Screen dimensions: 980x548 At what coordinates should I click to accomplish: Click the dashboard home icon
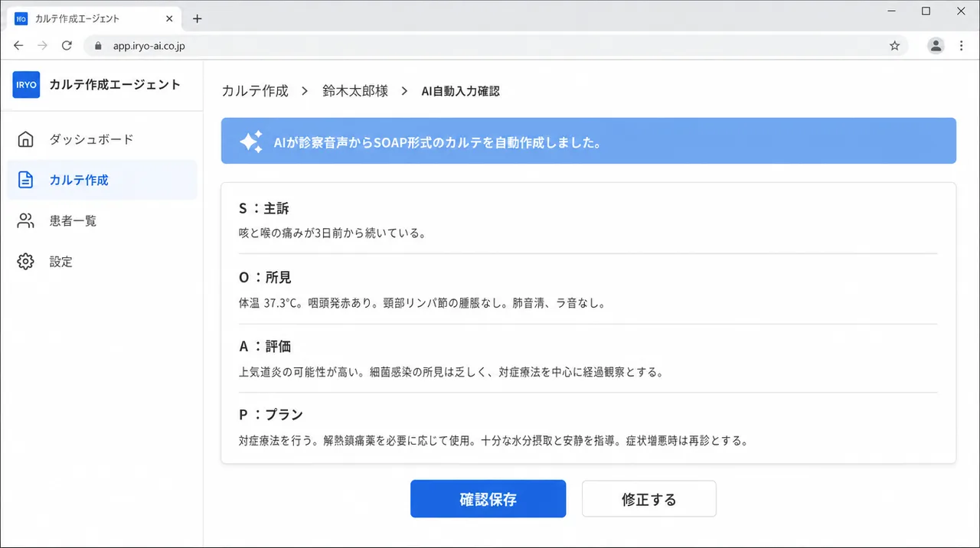coord(26,139)
